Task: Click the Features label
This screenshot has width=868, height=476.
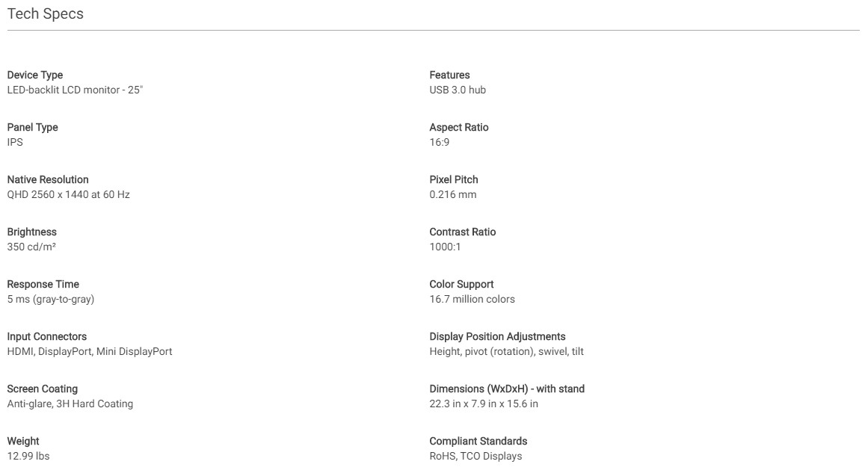Action: pos(449,75)
